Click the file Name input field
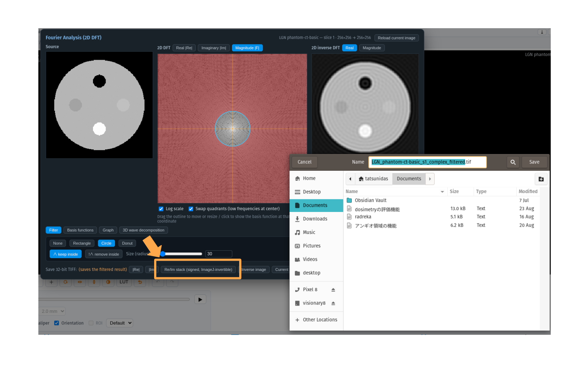 427,162
